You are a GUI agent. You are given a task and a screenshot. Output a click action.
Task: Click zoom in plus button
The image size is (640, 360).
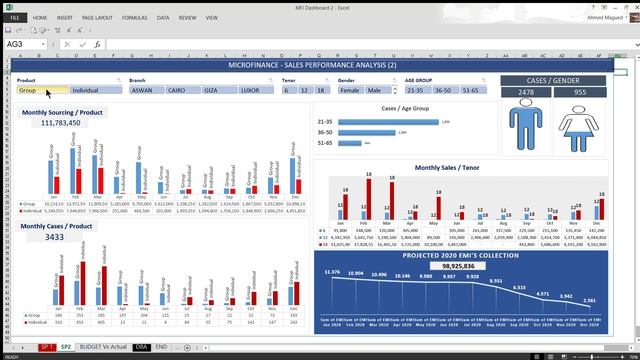622,357
